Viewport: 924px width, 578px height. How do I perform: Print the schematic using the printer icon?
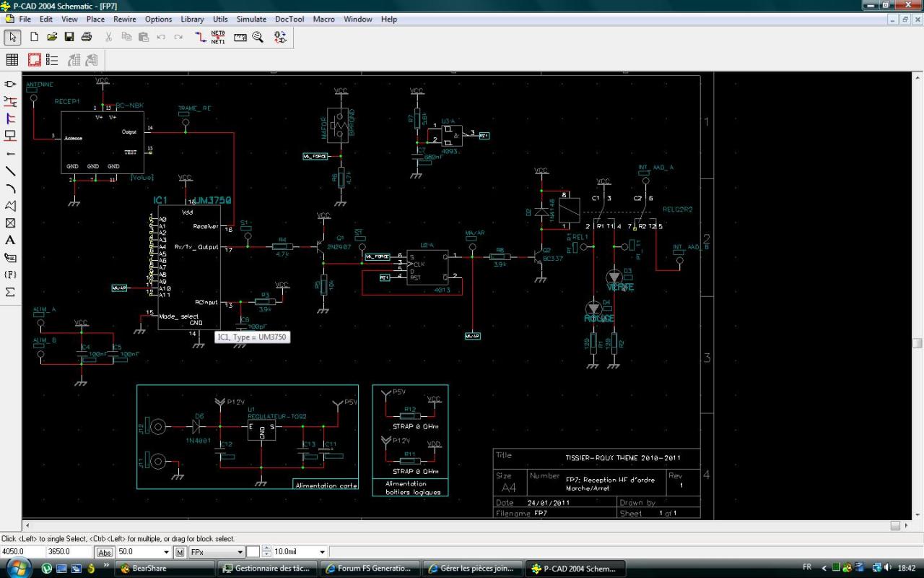(87, 37)
